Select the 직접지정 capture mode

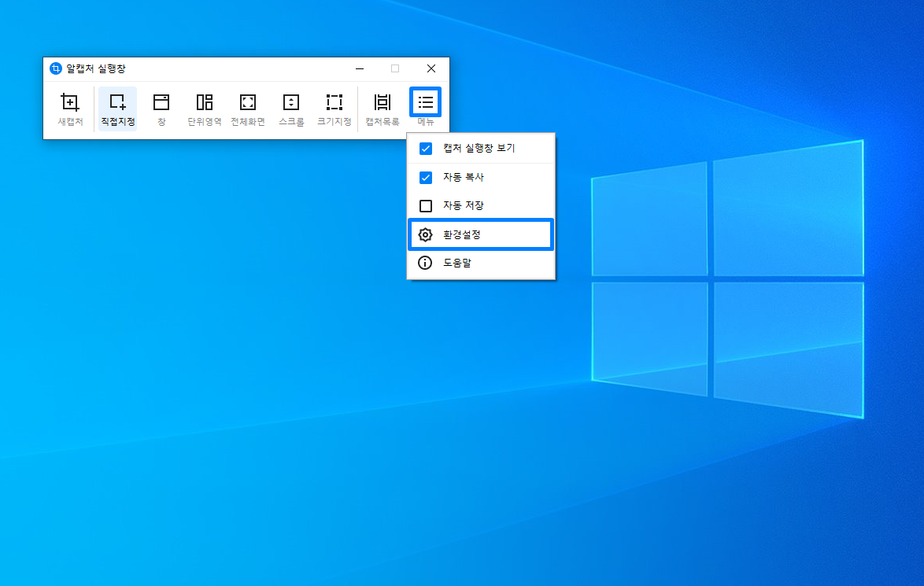[118, 109]
